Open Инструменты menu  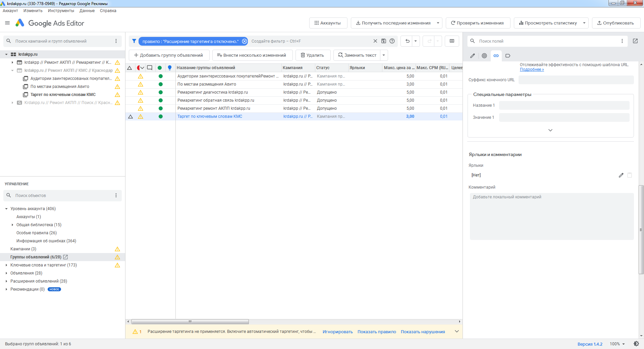coord(61,11)
